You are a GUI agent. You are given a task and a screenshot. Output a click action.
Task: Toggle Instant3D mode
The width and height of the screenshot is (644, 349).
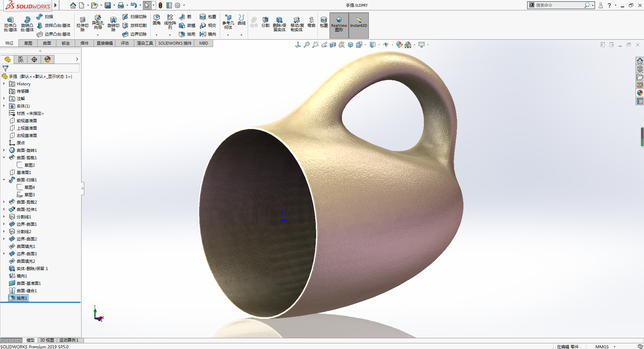coord(358,25)
